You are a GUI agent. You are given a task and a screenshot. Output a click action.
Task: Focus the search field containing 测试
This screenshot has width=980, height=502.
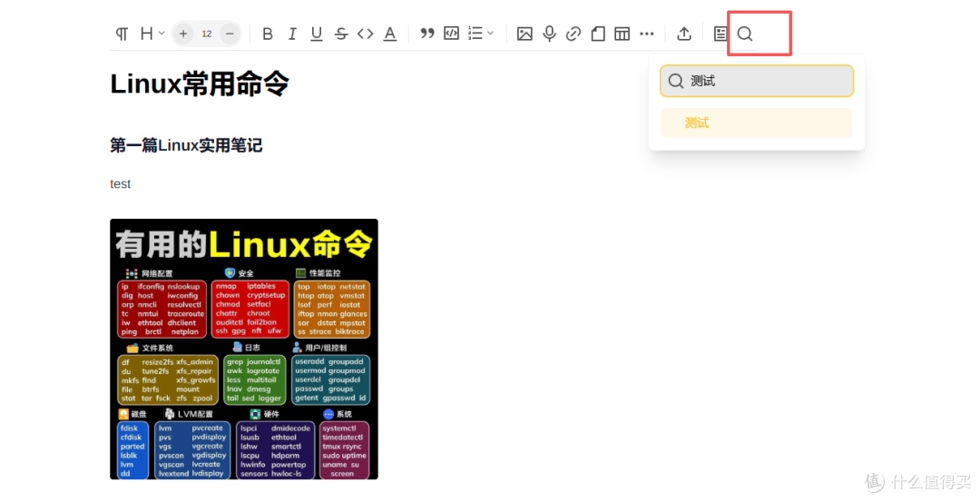pos(757,81)
